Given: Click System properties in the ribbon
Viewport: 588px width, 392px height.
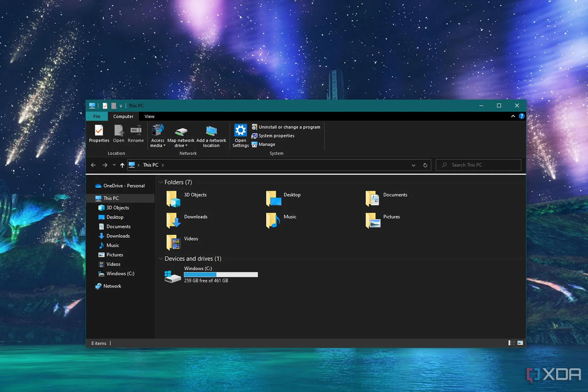Looking at the screenshot, I should click(x=273, y=136).
